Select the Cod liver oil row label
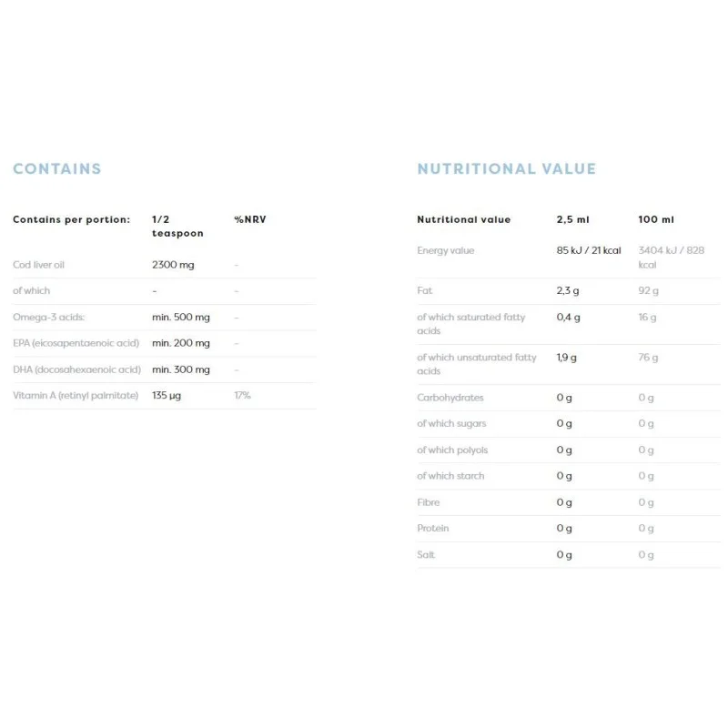The height and width of the screenshot is (728, 728). [38, 265]
